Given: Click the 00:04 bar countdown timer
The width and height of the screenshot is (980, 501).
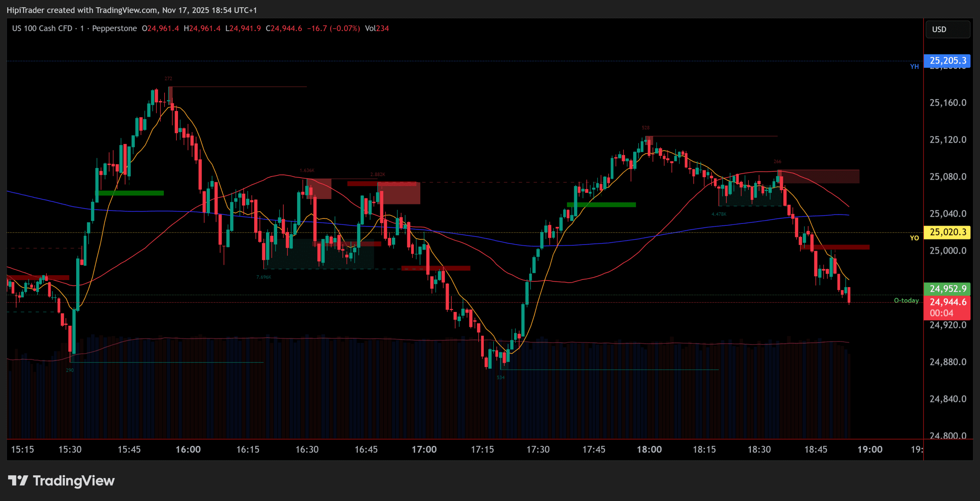Looking at the screenshot, I should coord(942,313).
